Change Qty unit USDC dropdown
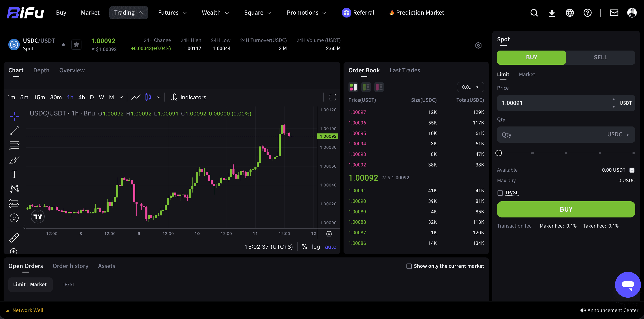 [618, 135]
